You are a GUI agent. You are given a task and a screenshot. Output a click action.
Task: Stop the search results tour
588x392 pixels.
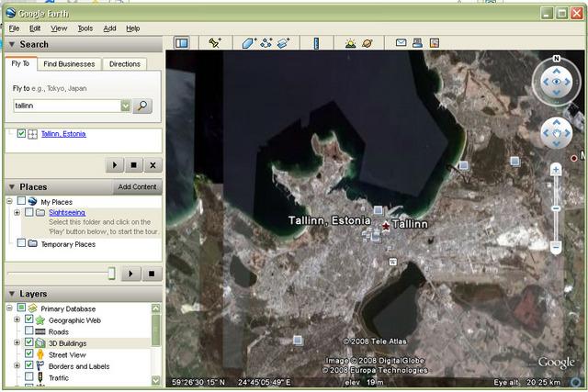click(134, 165)
